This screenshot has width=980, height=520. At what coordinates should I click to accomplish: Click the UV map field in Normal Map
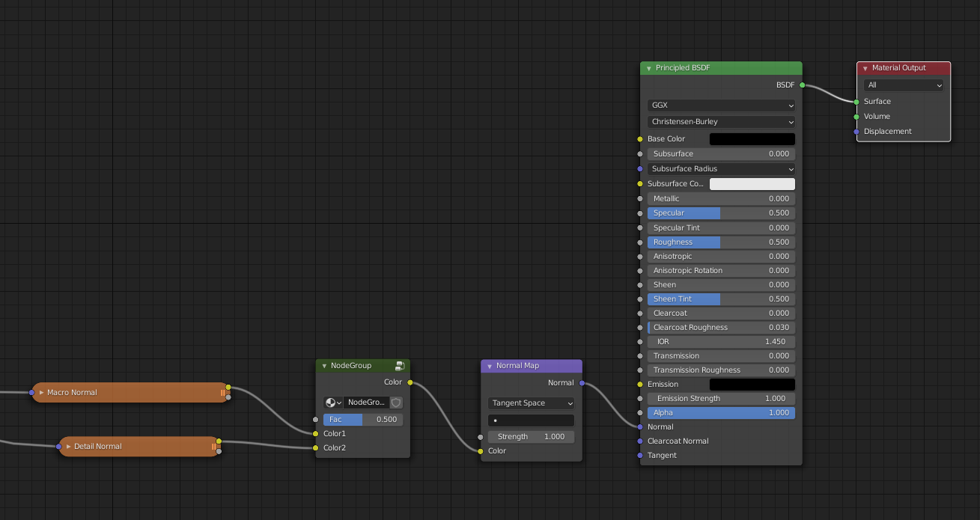tap(532, 420)
